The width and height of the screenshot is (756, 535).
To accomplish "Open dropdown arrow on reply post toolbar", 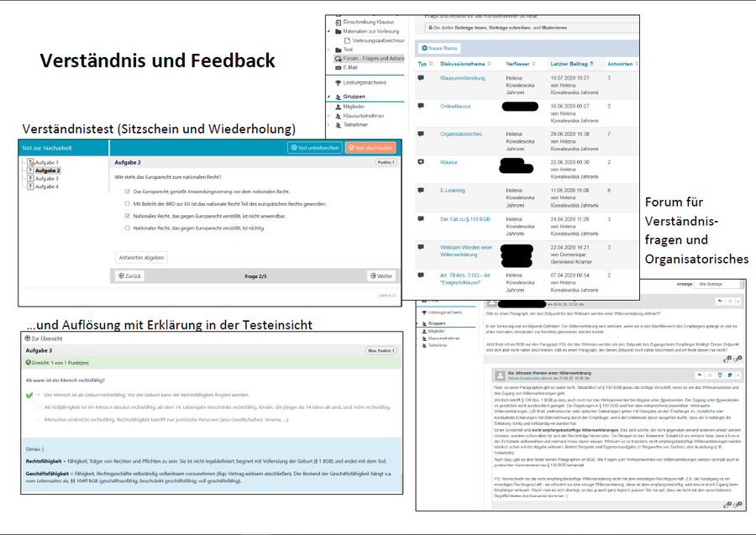I will (738, 375).
